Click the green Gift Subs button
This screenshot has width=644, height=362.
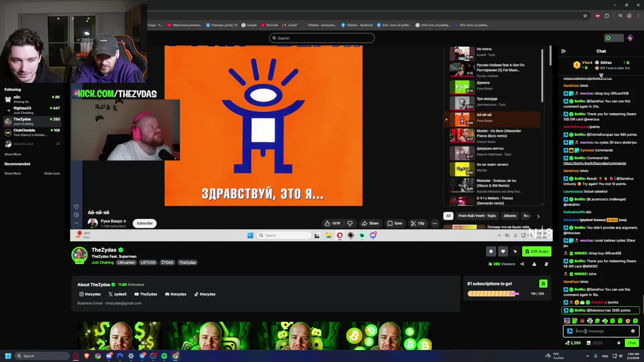click(x=536, y=251)
